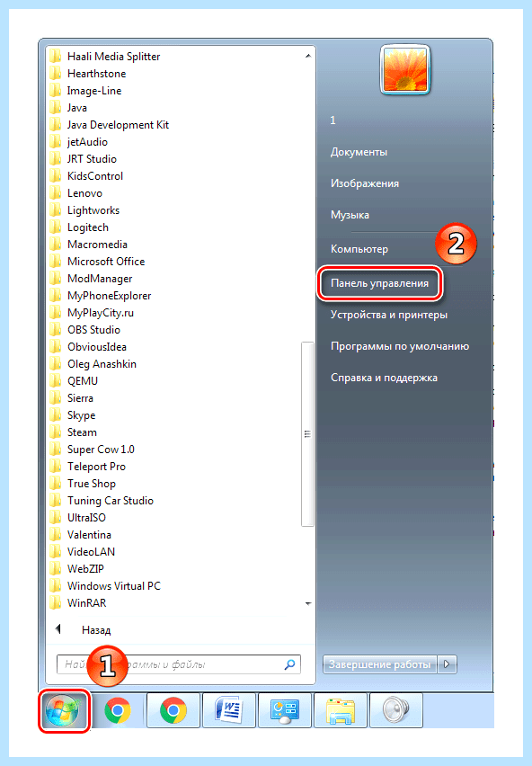The height and width of the screenshot is (766, 532).
Task: Open Справка и поддержка
Action: pyautogui.click(x=384, y=378)
